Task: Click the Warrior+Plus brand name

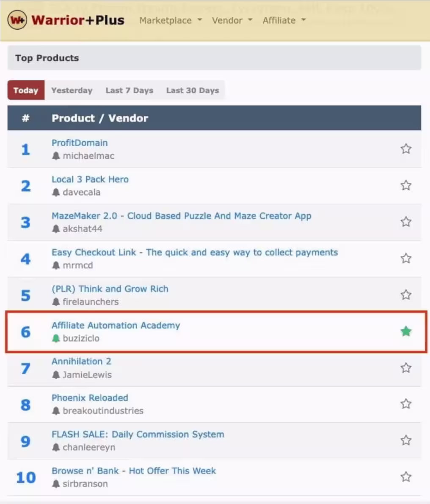Action: pos(78,20)
